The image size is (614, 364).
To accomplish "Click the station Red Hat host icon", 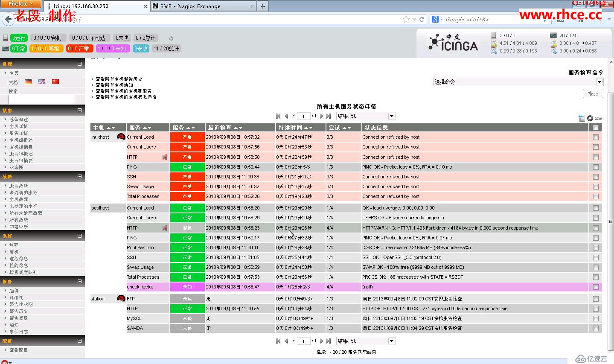I will point(121,298).
